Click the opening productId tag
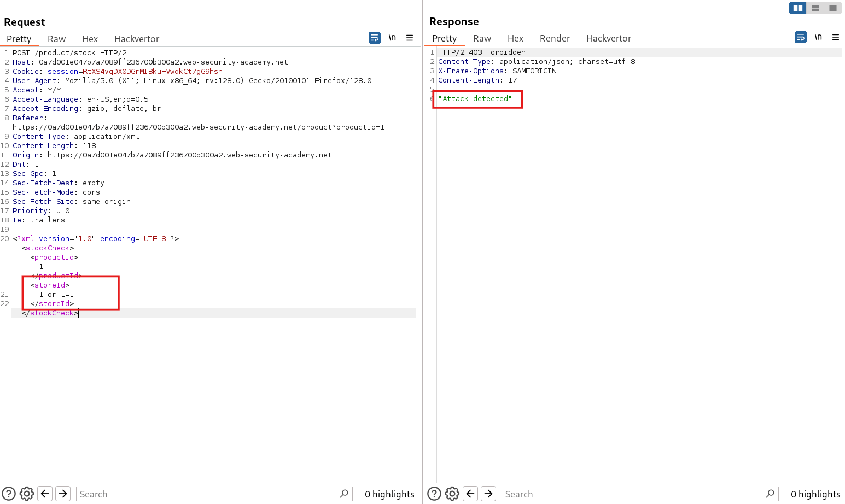 pyautogui.click(x=54, y=257)
